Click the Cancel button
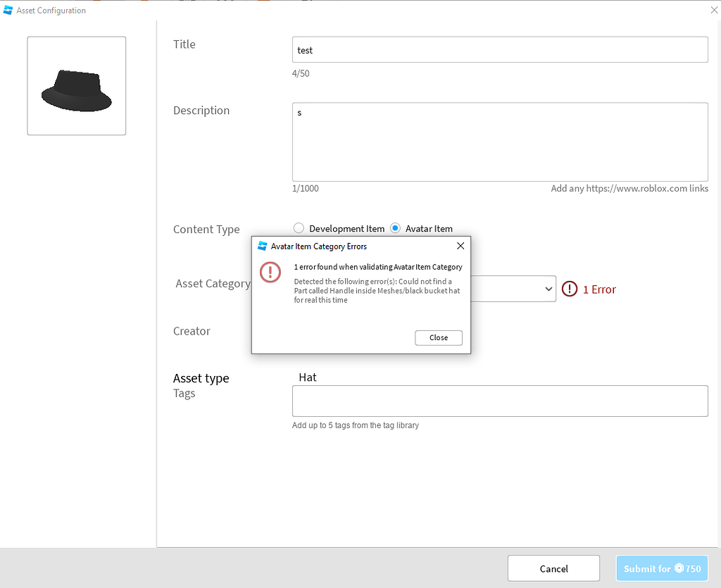 click(x=553, y=568)
